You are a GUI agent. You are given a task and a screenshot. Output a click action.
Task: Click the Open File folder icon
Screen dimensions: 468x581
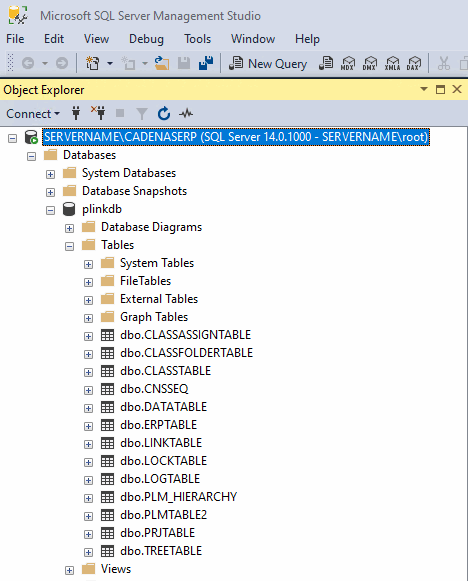click(x=162, y=63)
